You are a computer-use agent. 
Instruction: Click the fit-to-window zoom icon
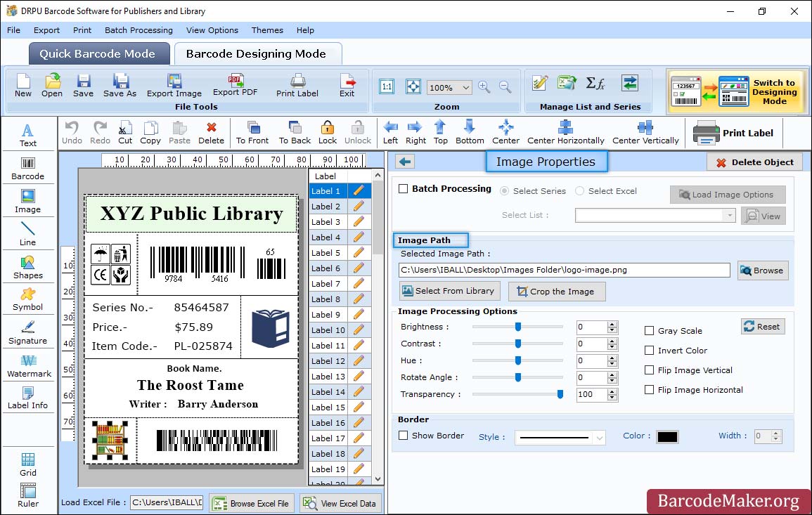pyautogui.click(x=413, y=86)
